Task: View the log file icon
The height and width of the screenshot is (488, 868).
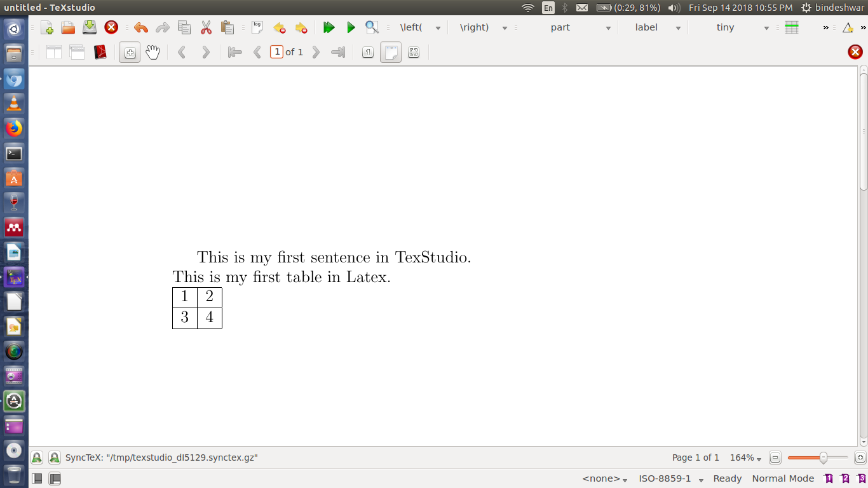Action: pos(257,27)
